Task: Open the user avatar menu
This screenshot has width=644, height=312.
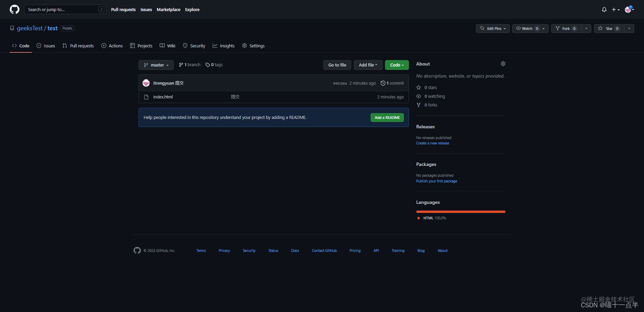Action: click(629, 9)
